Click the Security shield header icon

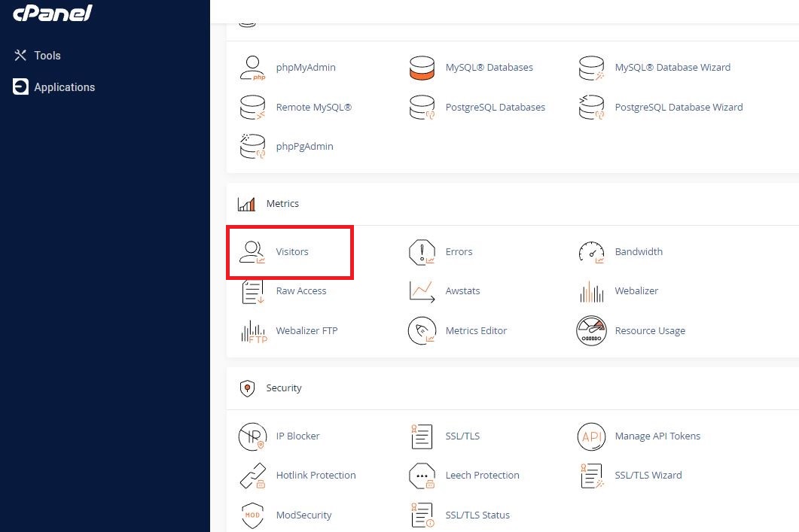pyautogui.click(x=247, y=388)
